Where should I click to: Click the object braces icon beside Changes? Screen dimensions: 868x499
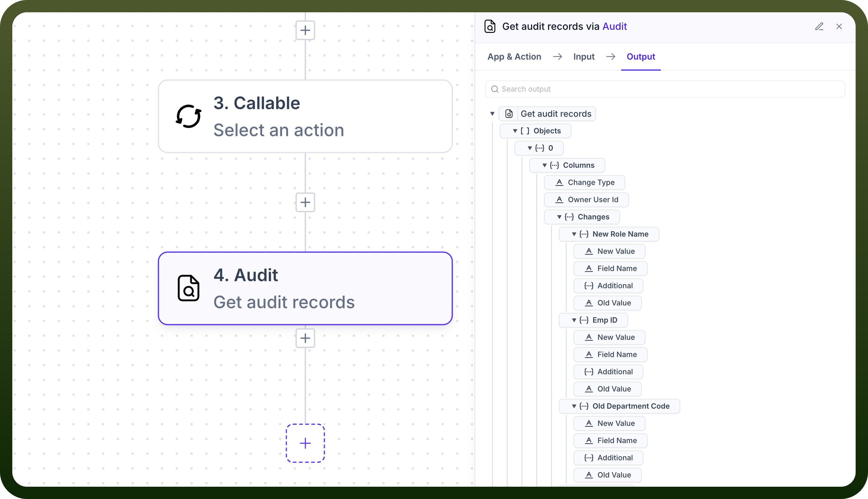[x=569, y=217]
